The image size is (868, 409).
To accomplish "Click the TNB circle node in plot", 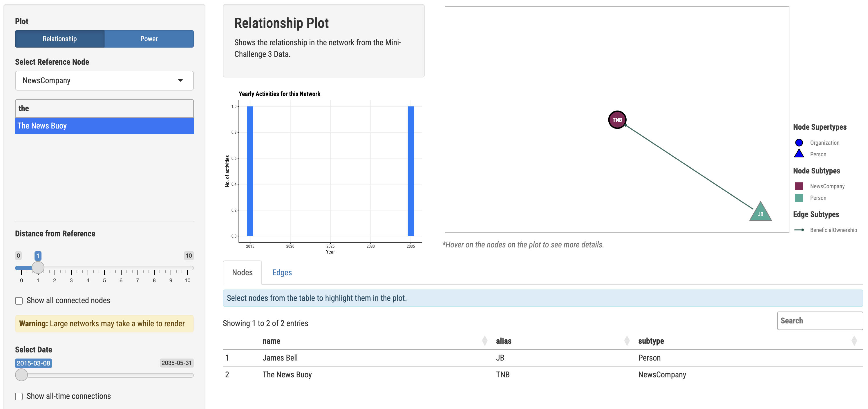I will (x=617, y=120).
